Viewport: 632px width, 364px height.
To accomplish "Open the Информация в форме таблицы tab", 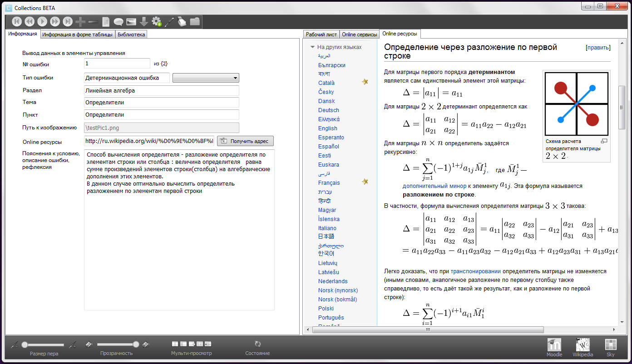I will tap(77, 34).
